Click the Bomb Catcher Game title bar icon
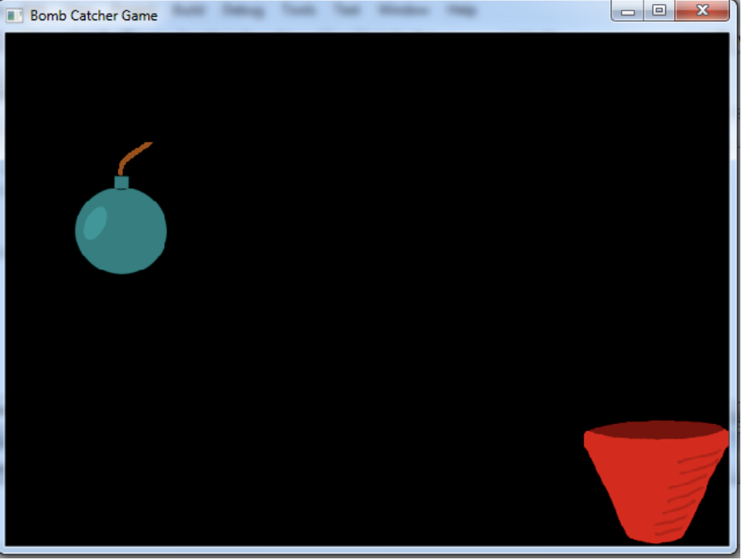 [x=14, y=15]
